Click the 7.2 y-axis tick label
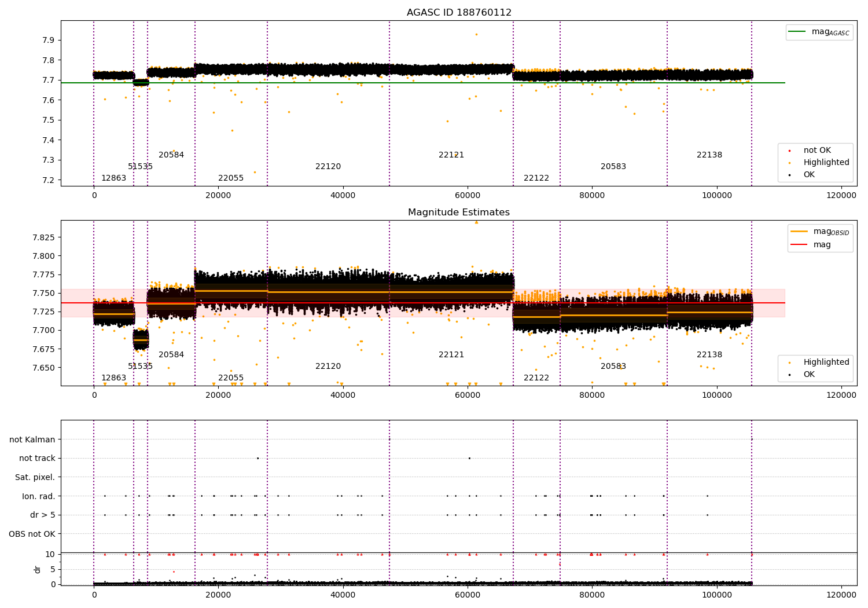 pos(49,181)
